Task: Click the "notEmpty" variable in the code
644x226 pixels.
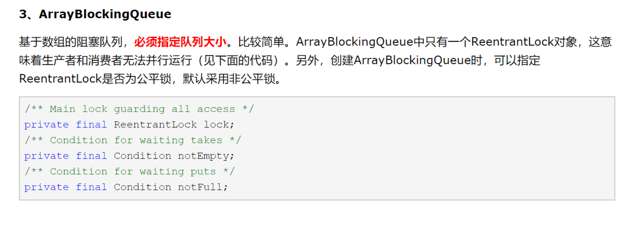Action: pos(203,156)
